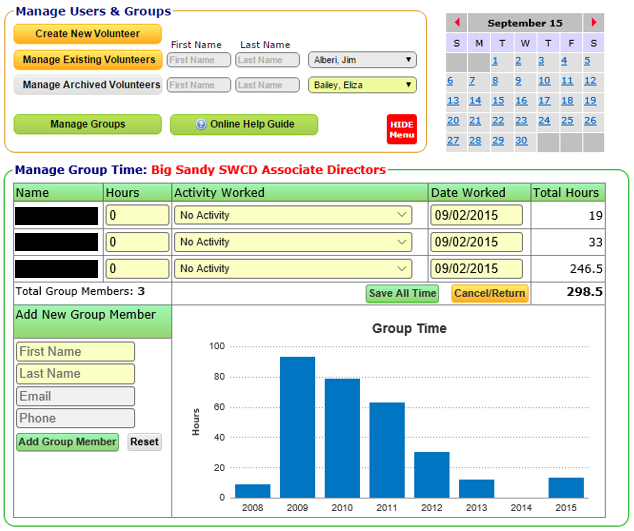634x531 pixels.
Task: Click the Email input field
Action: 75,396
